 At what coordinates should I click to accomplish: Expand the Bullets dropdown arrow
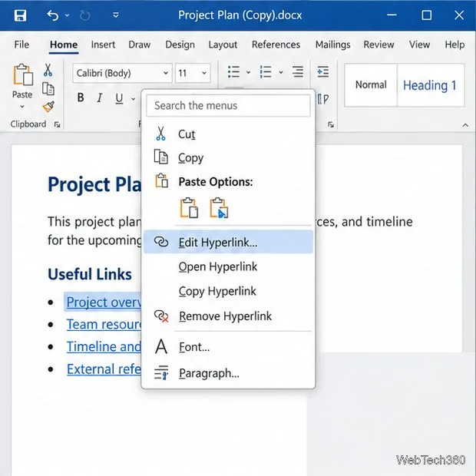tap(248, 72)
